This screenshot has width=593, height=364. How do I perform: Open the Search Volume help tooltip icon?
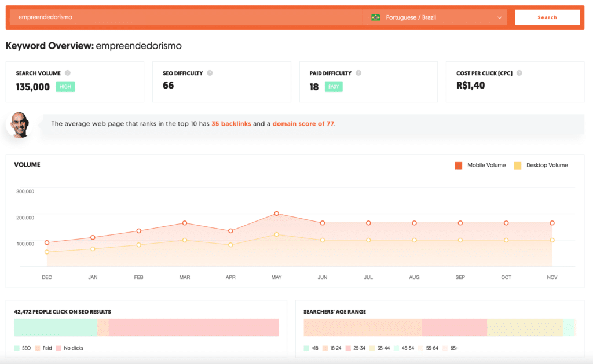click(x=68, y=73)
